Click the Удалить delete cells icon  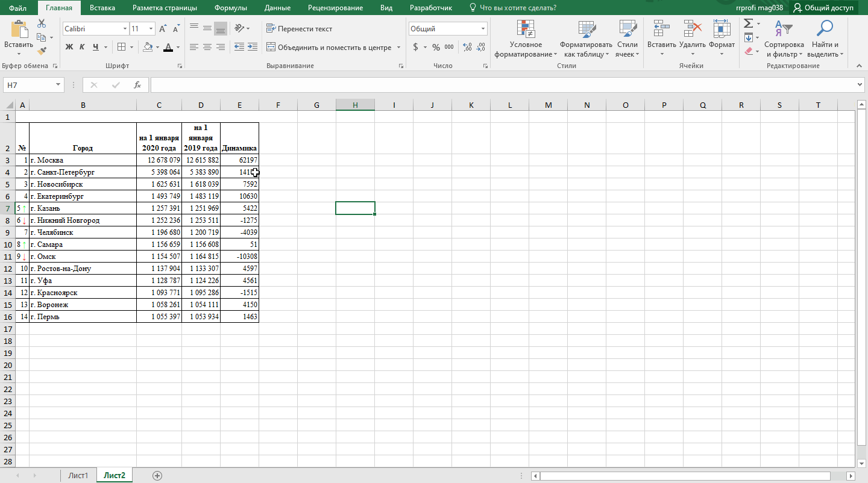[x=693, y=28]
